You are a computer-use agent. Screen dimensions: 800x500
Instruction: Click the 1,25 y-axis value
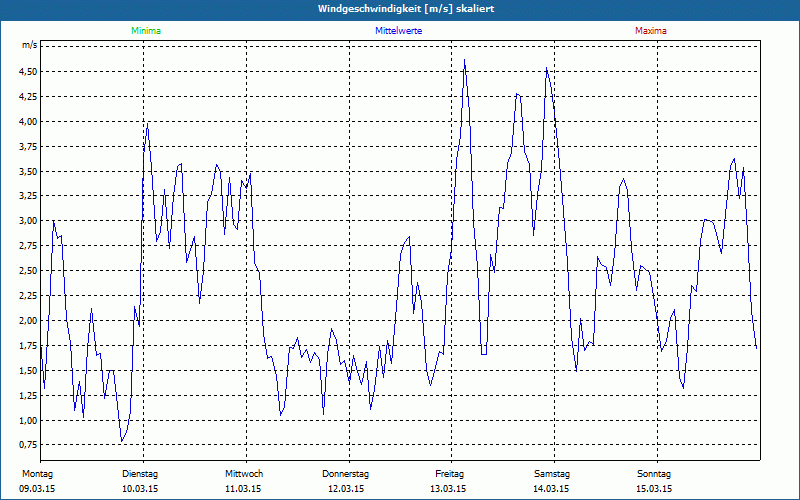pos(29,395)
